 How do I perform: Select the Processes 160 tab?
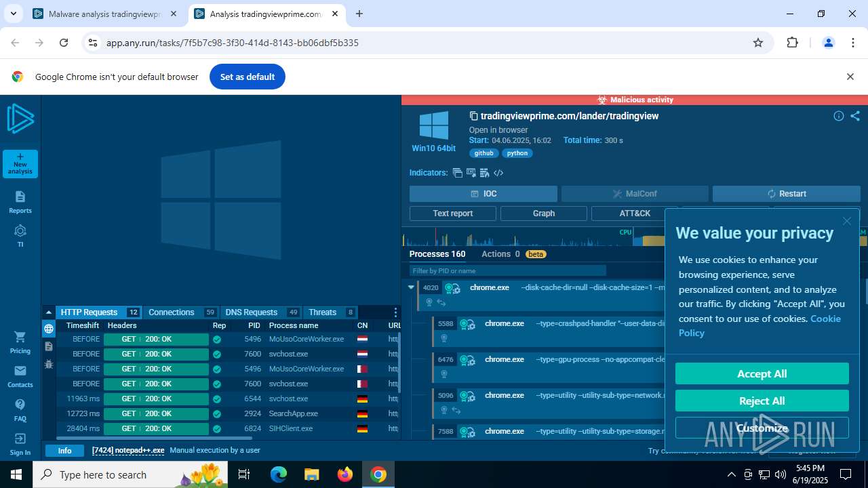tap(437, 254)
